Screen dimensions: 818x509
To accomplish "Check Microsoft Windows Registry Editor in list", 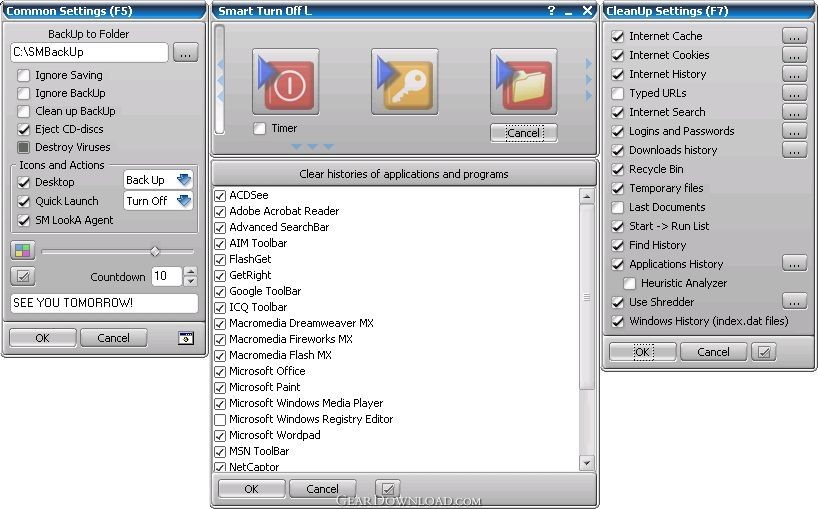I will [x=220, y=419].
